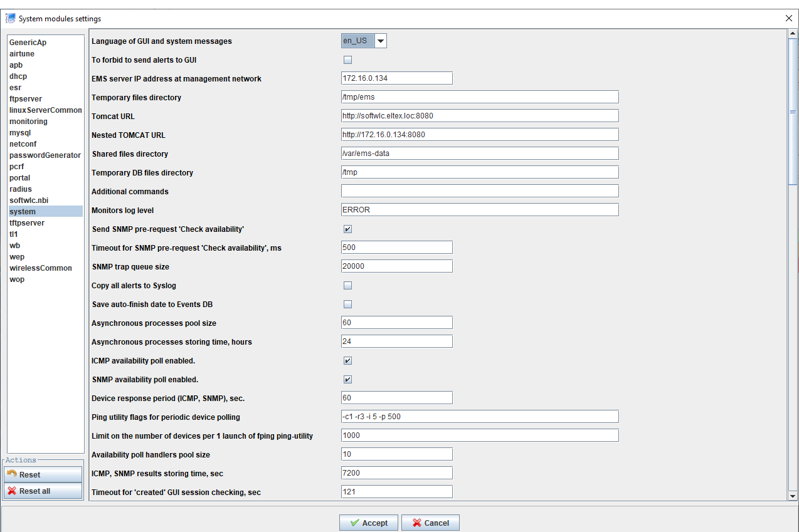The height and width of the screenshot is (532, 799).
Task: Click the scroll down arrow of the settings panel
Action: pos(793,496)
